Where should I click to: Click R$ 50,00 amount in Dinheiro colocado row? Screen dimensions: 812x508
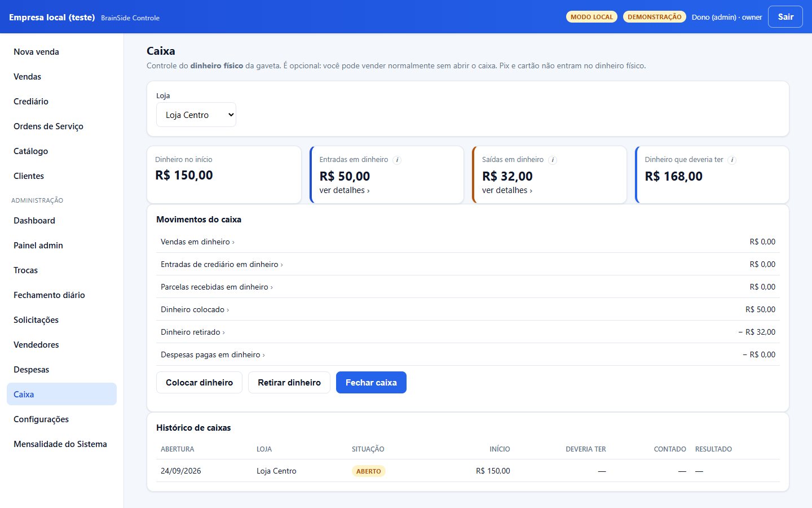point(760,309)
